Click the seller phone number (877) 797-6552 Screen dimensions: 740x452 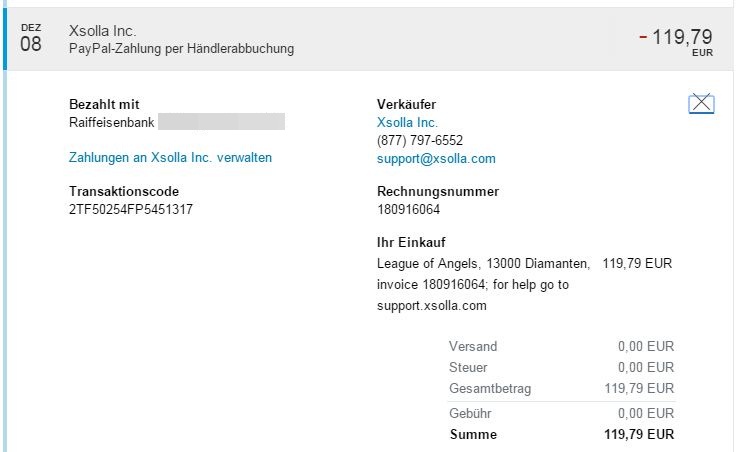(420, 140)
